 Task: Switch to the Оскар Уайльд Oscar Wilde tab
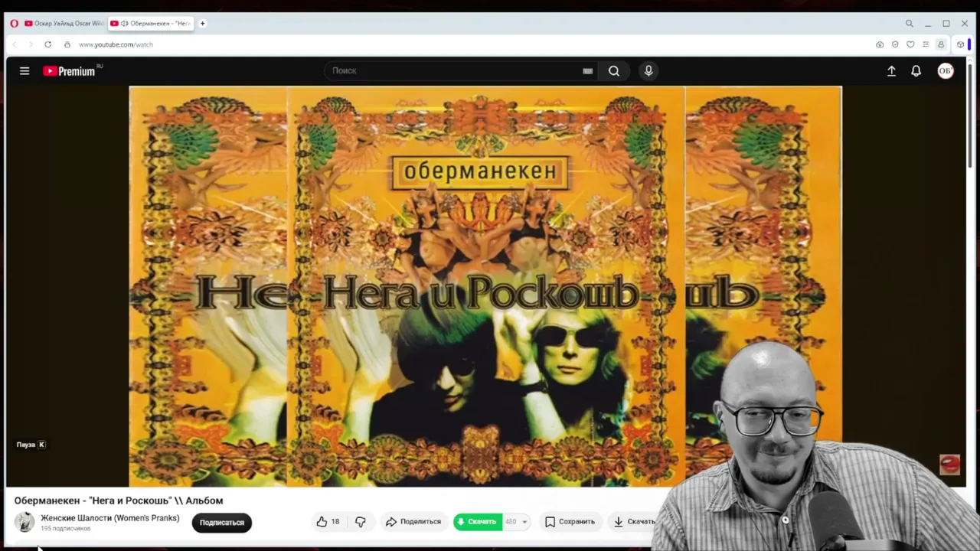pos(64,24)
